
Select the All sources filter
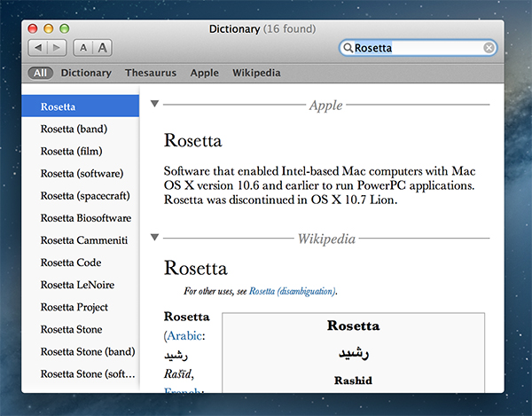(41, 73)
